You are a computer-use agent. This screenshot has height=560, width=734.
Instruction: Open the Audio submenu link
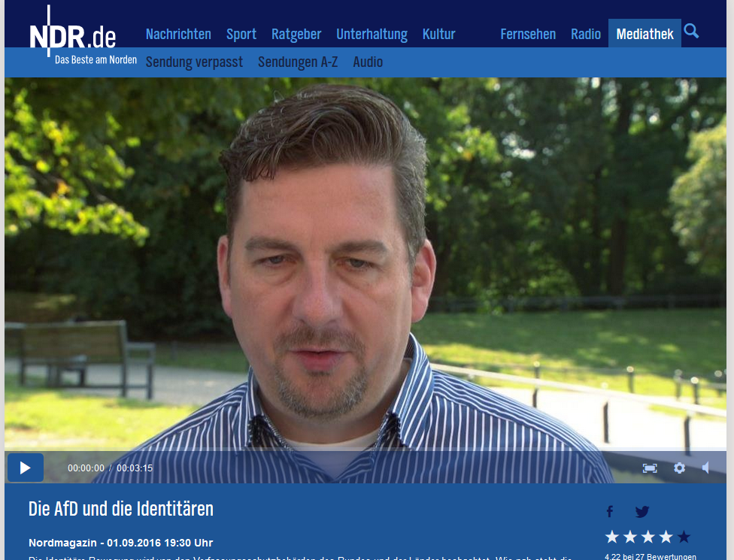point(368,62)
